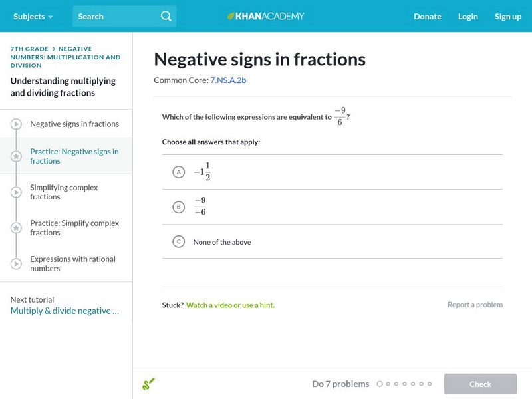Click play icon beside Expressions with rational numbers
This screenshot has height=399, width=532.
[x=16, y=264]
